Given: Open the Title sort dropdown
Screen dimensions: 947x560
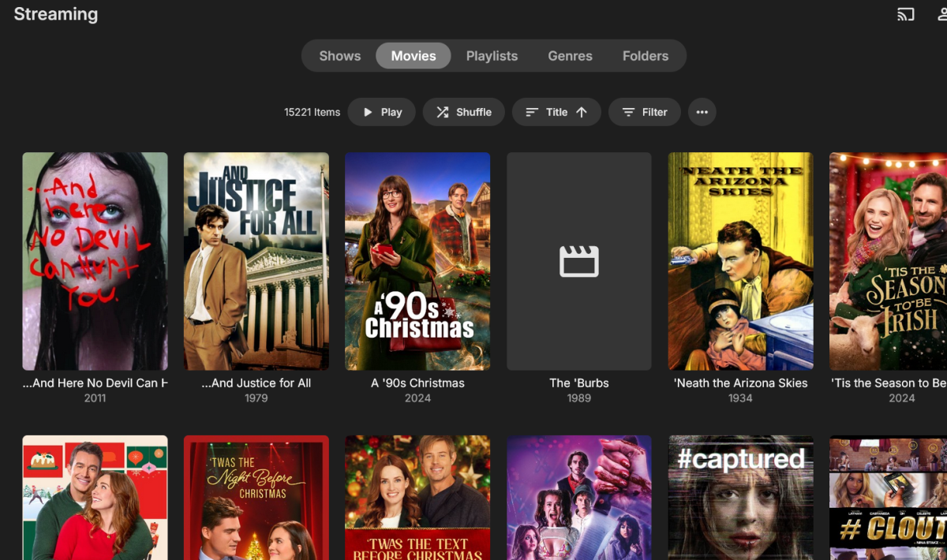Looking at the screenshot, I should click(556, 112).
